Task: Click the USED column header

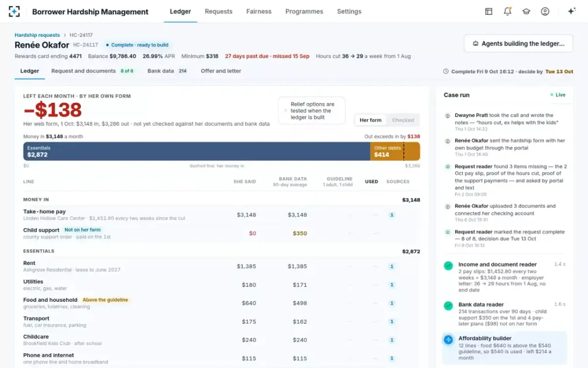Action: (371, 182)
